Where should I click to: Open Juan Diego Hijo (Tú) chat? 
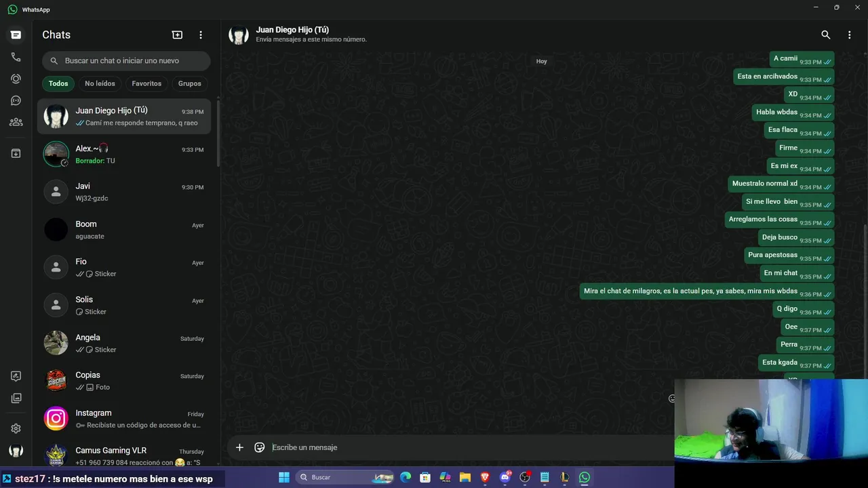(x=124, y=116)
